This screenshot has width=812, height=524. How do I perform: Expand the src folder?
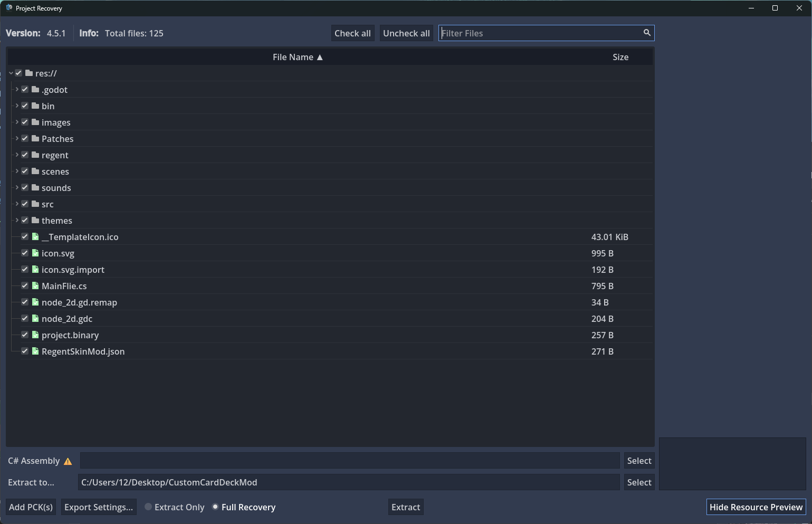(x=17, y=204)
